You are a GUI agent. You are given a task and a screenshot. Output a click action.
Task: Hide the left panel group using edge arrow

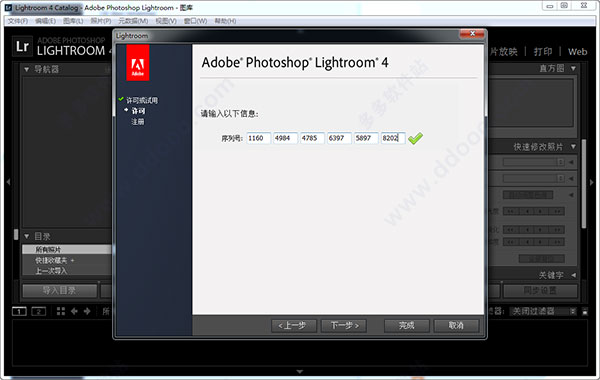coord(8,182)
